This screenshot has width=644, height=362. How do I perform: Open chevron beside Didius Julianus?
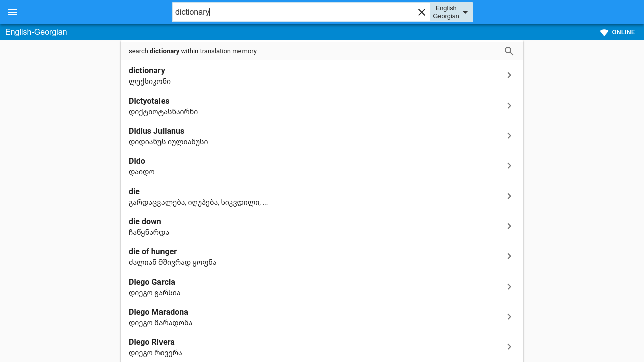[x=509, y=136]
